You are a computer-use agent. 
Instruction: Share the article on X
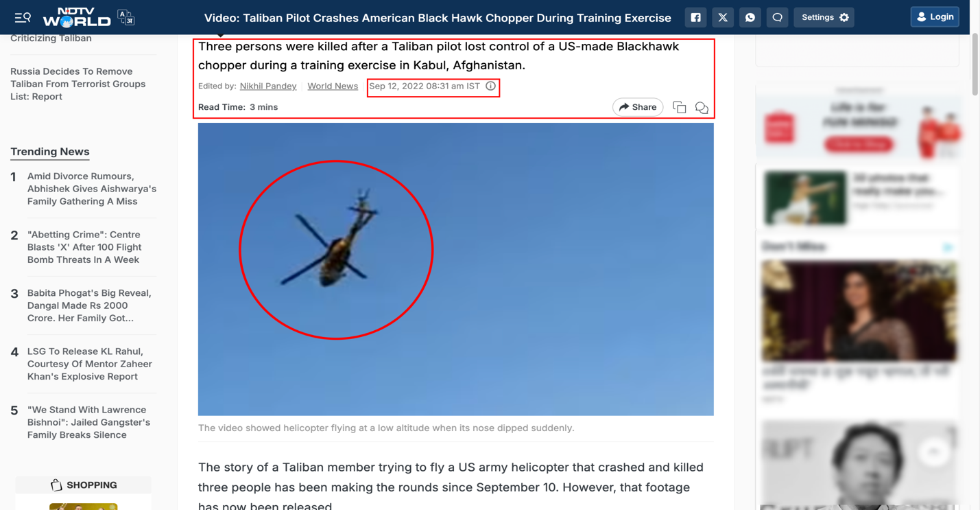coord(723,17)
